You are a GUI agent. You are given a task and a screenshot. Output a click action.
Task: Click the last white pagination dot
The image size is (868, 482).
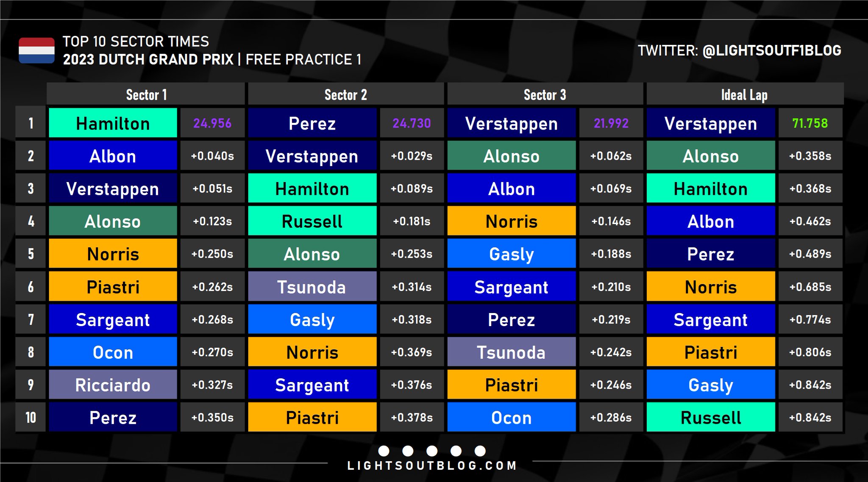[480, 451]
